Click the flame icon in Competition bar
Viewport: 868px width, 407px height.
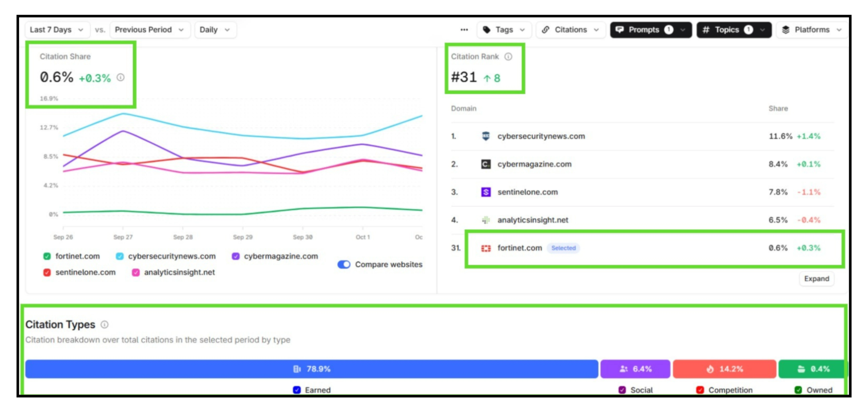coord(710,369)
